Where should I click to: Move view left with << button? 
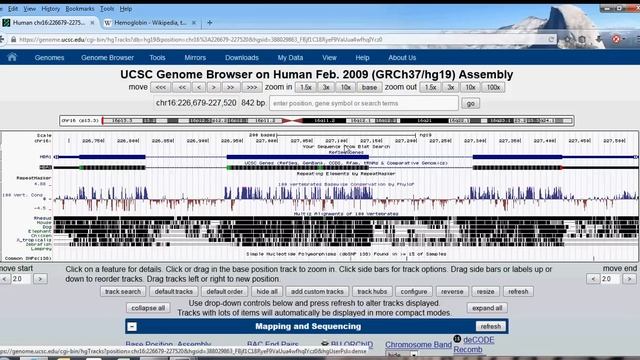182,87
